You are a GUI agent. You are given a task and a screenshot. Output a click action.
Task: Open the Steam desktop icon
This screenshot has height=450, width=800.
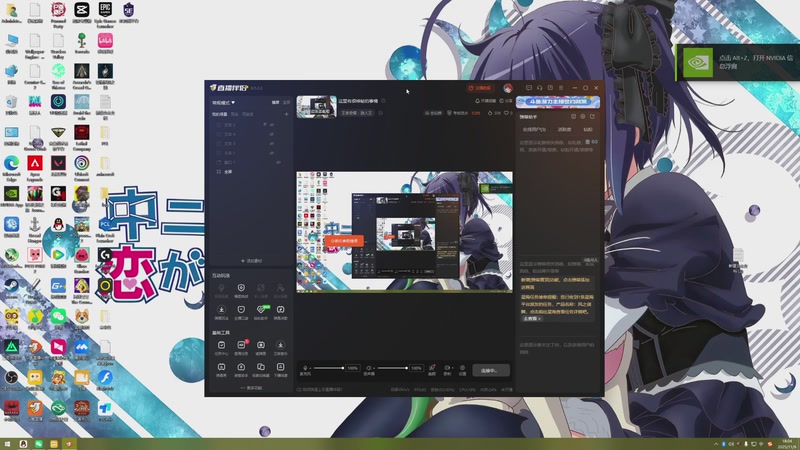pyautogui.click(x=11, y=288)
